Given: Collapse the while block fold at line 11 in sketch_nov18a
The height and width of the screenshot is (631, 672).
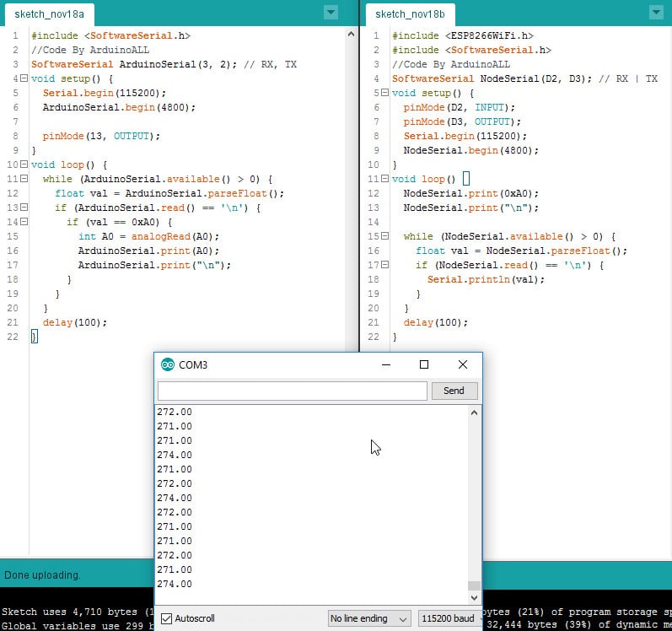Looking at the screenshot, I should [x=24, y=178].
